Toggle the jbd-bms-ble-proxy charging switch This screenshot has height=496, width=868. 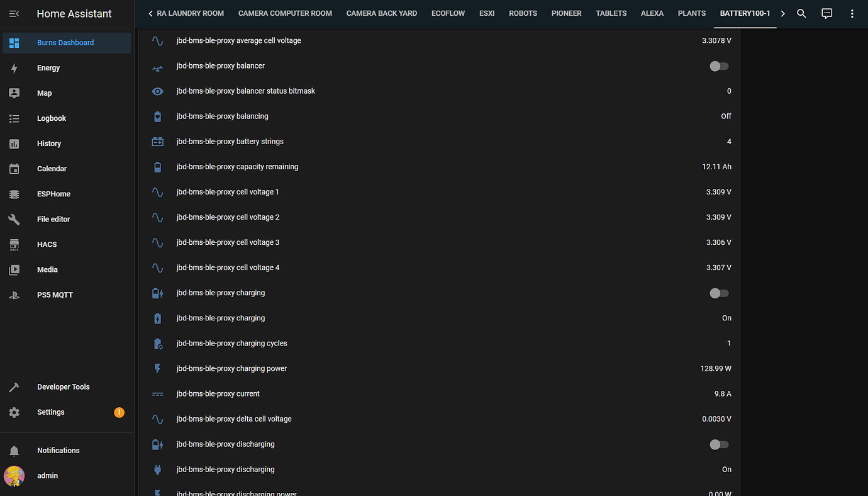(x=718, y=293)
